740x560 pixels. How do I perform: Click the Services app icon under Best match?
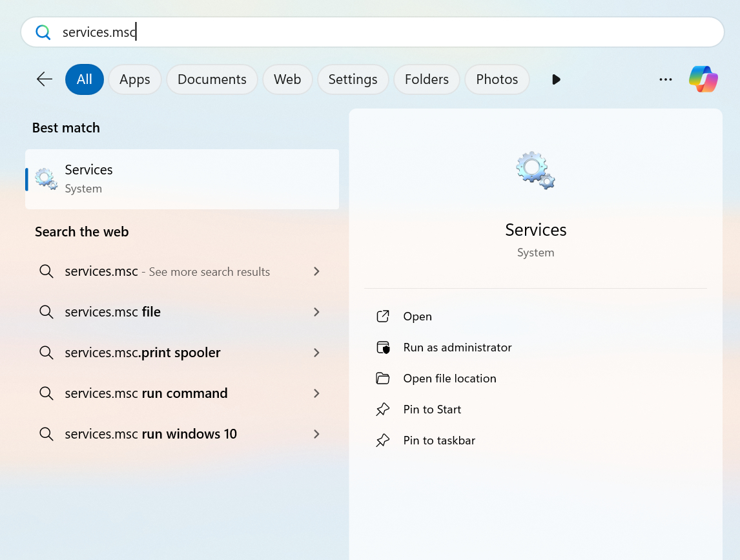45,179
